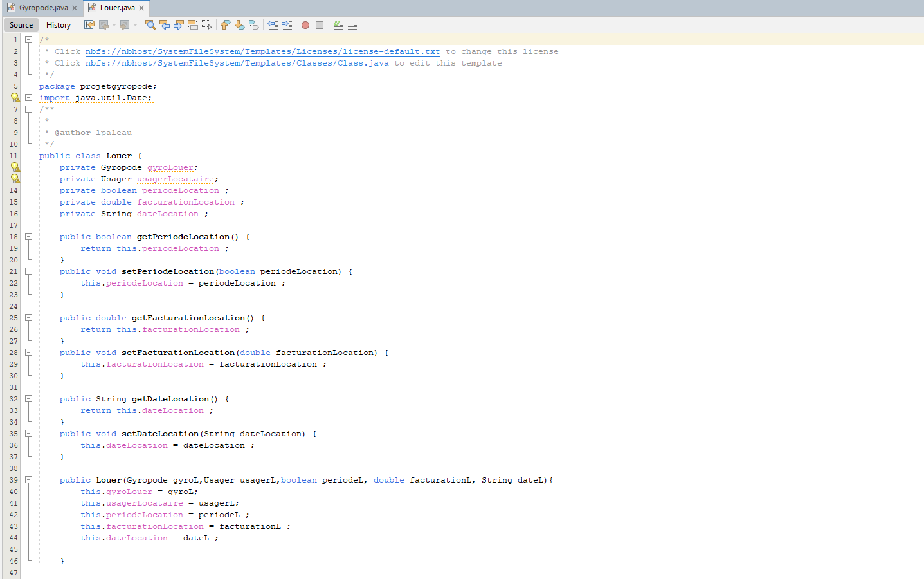Stop macro recording square icon
924x579 pixels.
point(320,25)
